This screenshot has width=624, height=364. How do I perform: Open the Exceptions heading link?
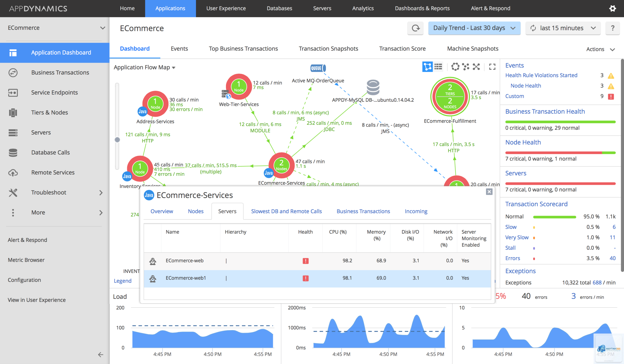[x=520, y=271]
